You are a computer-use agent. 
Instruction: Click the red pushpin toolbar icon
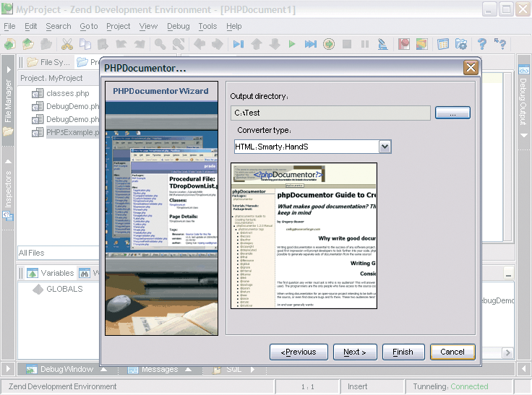[x=404, y=44]
